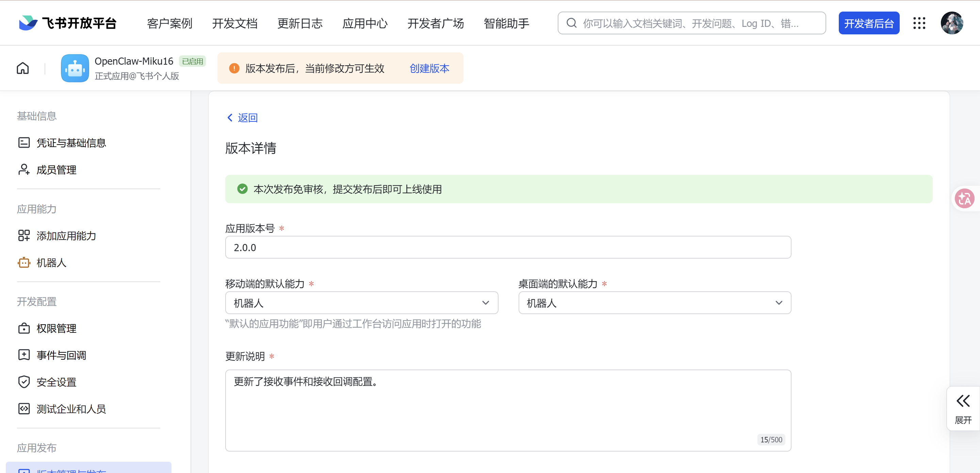
Task: Click the user avatar at top right
Action: click(x=951, y=23)
